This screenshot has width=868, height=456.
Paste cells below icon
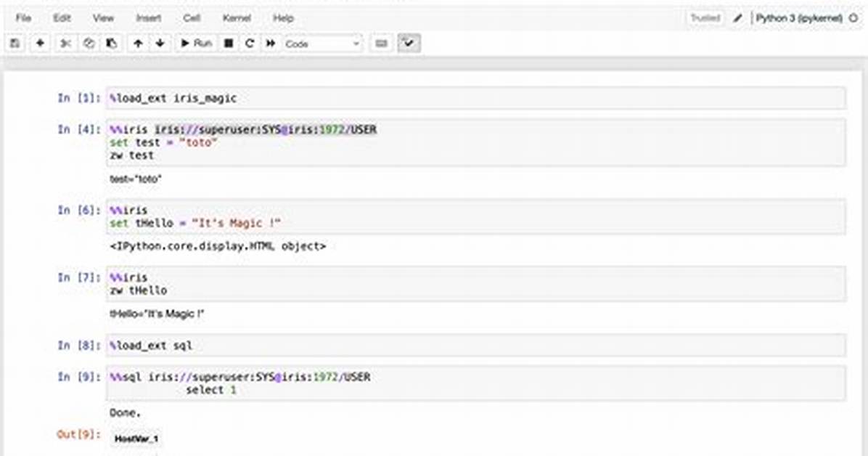tap(111, 44)
